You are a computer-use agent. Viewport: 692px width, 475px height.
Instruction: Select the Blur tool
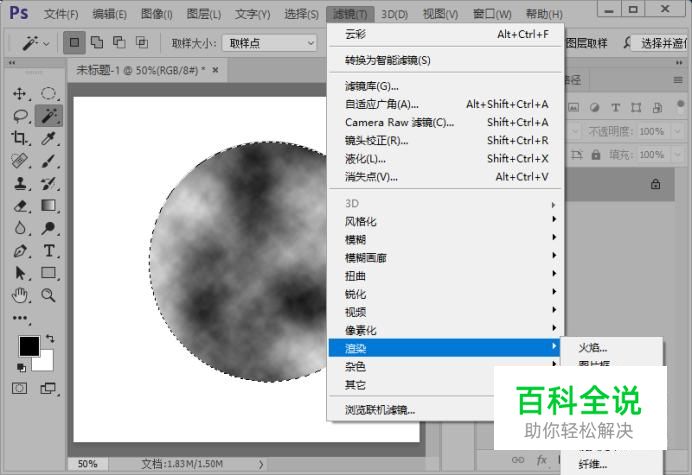19,228
